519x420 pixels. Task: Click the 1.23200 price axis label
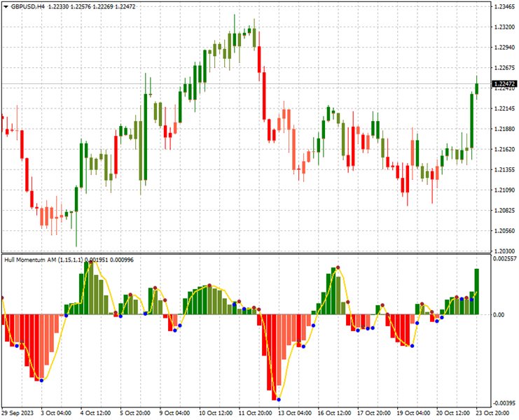point(504,27)
